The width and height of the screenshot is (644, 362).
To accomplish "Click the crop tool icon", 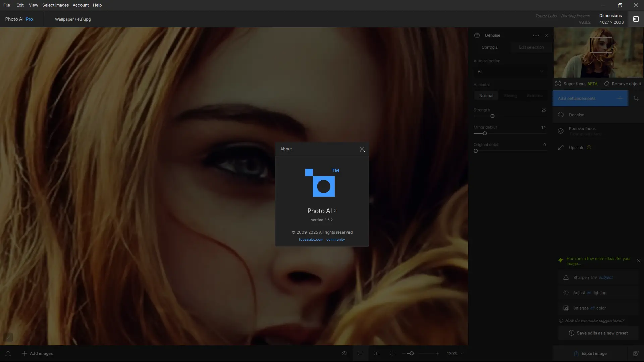I will point(636,98).
